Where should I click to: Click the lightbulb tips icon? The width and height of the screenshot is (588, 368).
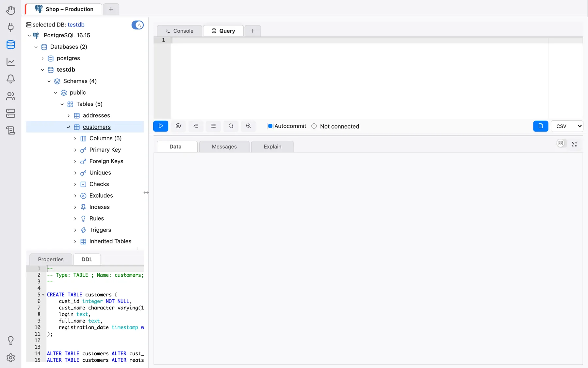coord(10,341)
